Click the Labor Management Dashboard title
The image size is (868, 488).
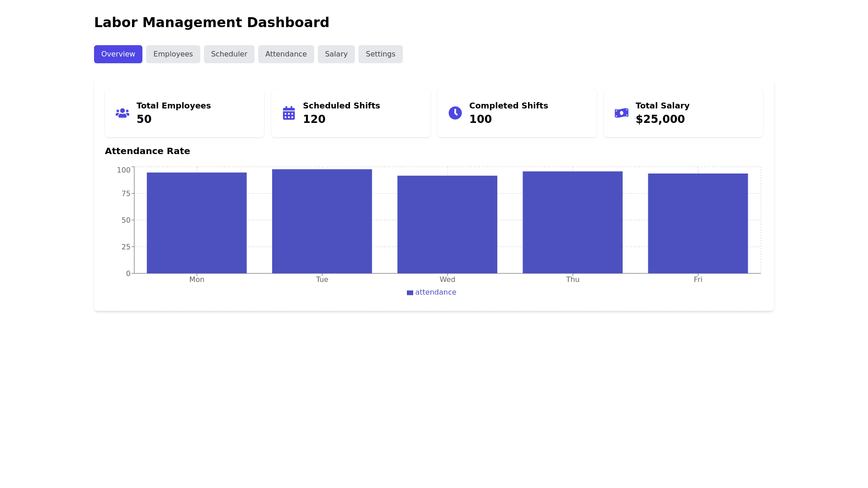click(x=212, y=23)
